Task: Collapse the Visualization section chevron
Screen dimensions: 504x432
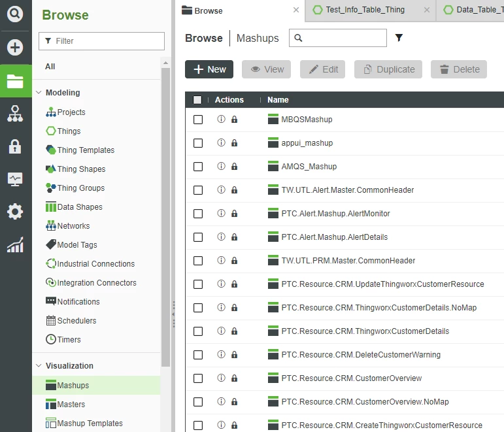Action: [x=39, y=366]
